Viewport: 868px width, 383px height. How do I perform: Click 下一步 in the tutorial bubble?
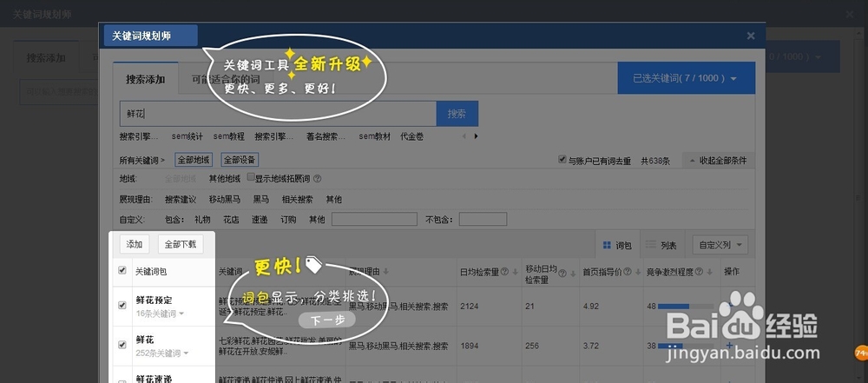326,320
